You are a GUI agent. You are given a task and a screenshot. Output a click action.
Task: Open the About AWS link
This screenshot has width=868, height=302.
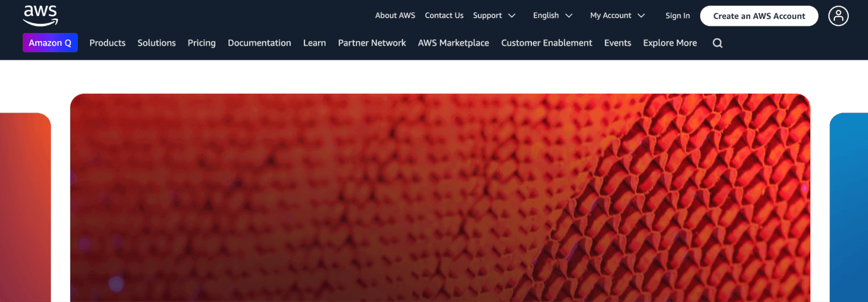pyautogui.click(x=395, y=15)
